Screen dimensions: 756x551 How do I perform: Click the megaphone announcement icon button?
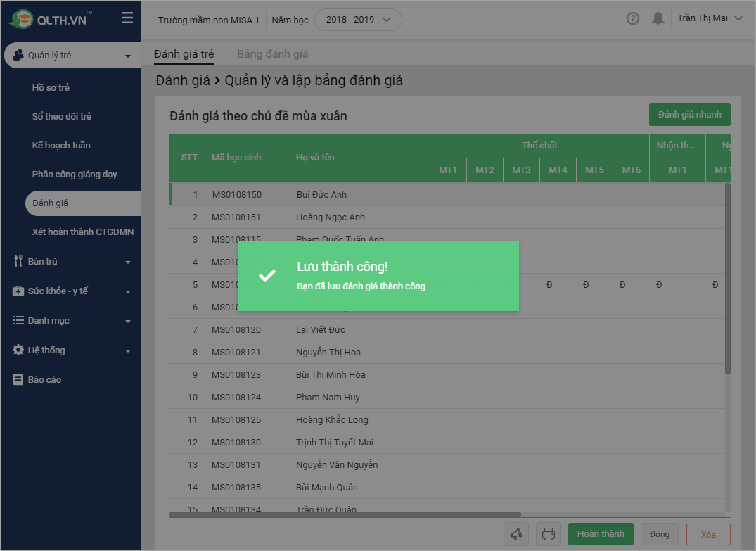[x=516, y=534]
